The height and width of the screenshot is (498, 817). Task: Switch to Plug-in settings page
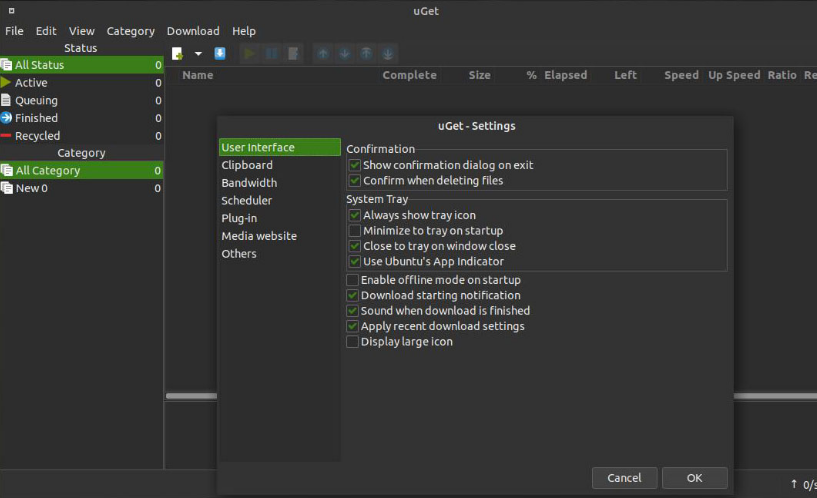pyautogui.click(x=280, y=218)
